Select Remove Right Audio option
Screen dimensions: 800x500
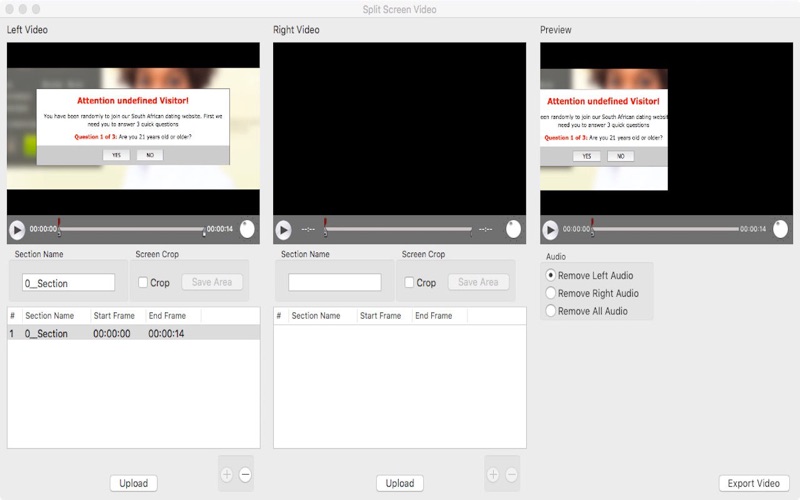(551, 293)
